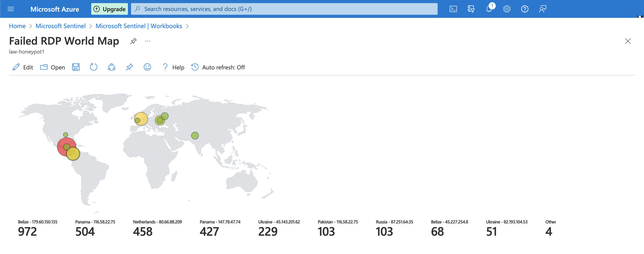Share the workbook
The width and height of the screenshot is (644, 254).
[111, 67]
